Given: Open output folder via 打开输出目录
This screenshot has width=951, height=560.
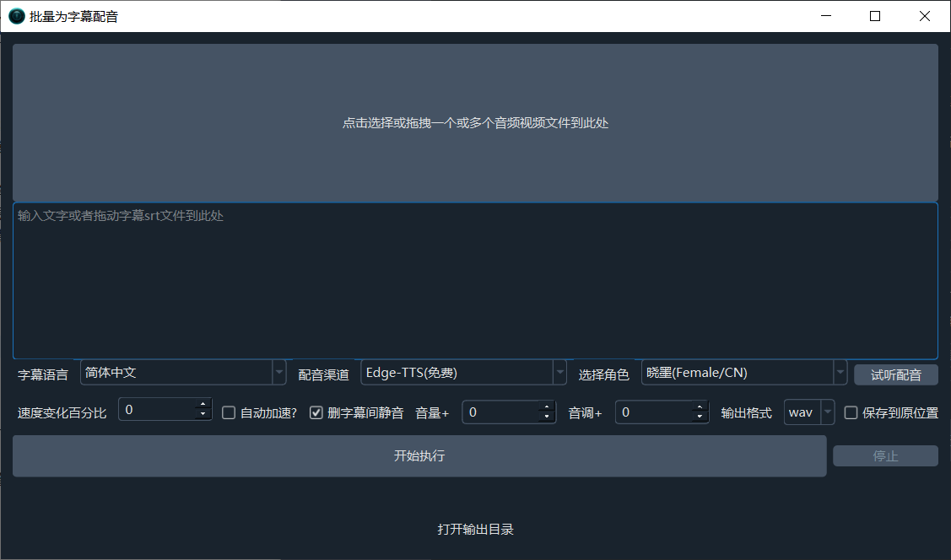Looking at the screenshot, I should click(475, 530).
